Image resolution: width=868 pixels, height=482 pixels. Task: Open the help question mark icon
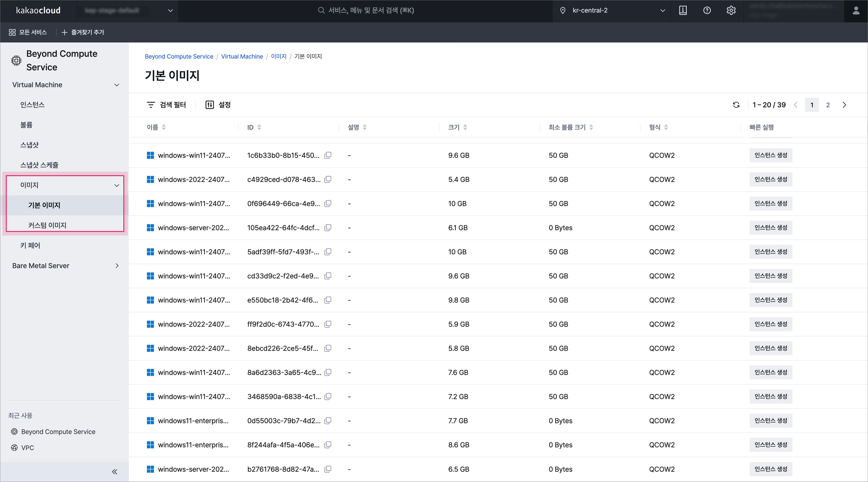(x=707, y=11)
